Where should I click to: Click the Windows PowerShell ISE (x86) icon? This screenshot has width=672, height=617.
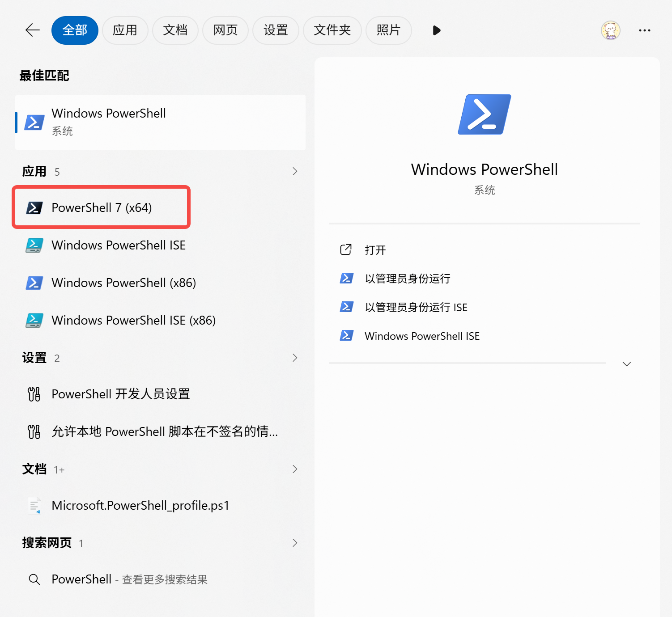pos(34,321)
